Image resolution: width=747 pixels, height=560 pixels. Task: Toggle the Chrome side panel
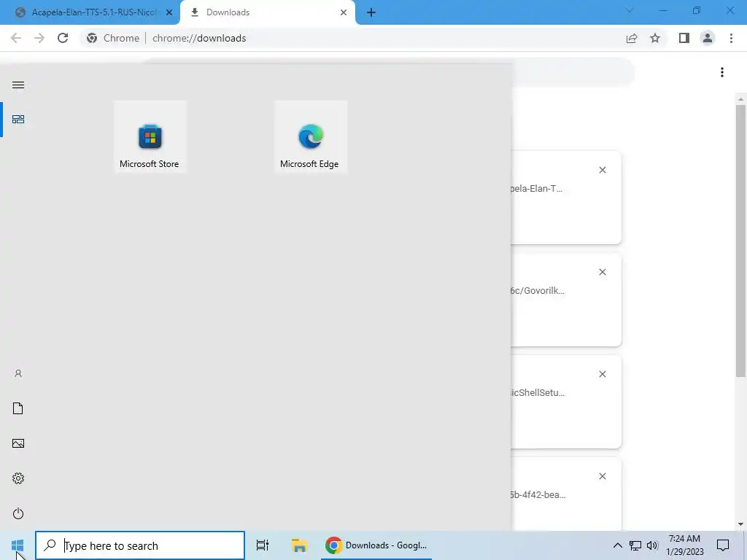coord(684,38)
